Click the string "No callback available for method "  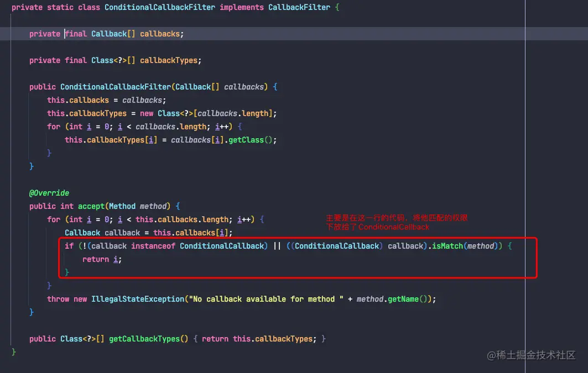click(x=266, y=299)
